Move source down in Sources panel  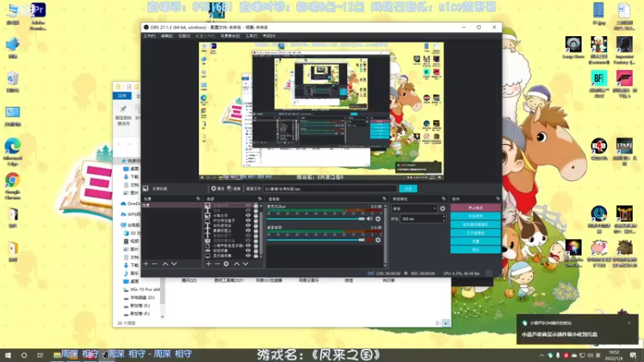click(x=246, y=264)
